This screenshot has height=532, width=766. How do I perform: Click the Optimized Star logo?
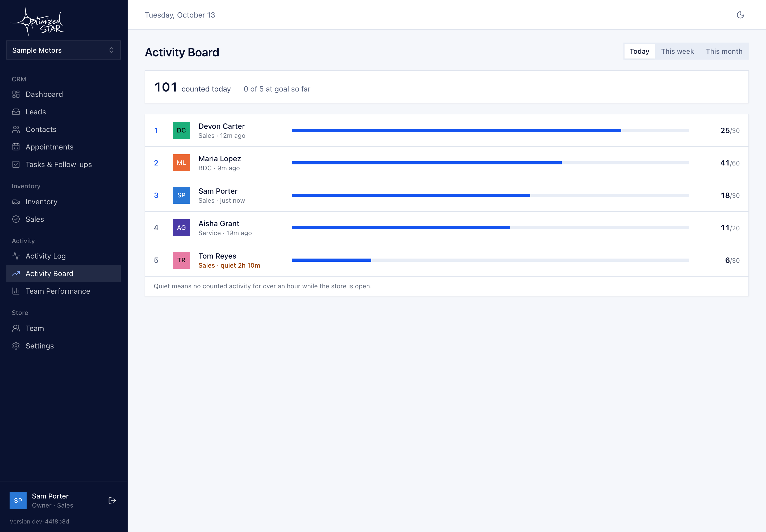click(x=37, y=21)
